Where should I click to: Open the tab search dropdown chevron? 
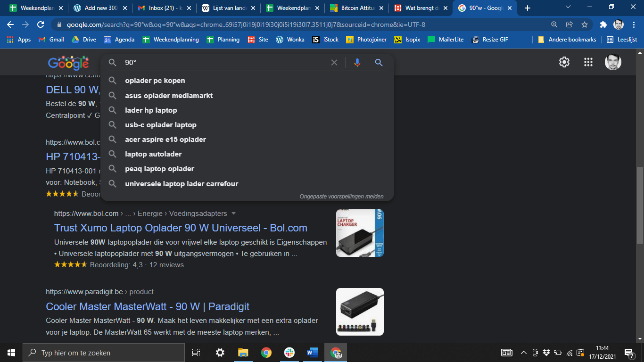click(x=568, y=8)
